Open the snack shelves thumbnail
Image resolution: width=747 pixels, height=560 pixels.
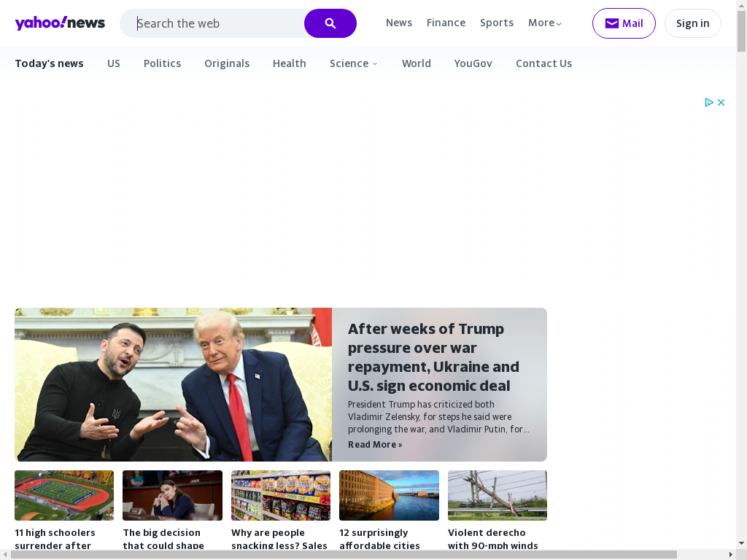281,495
